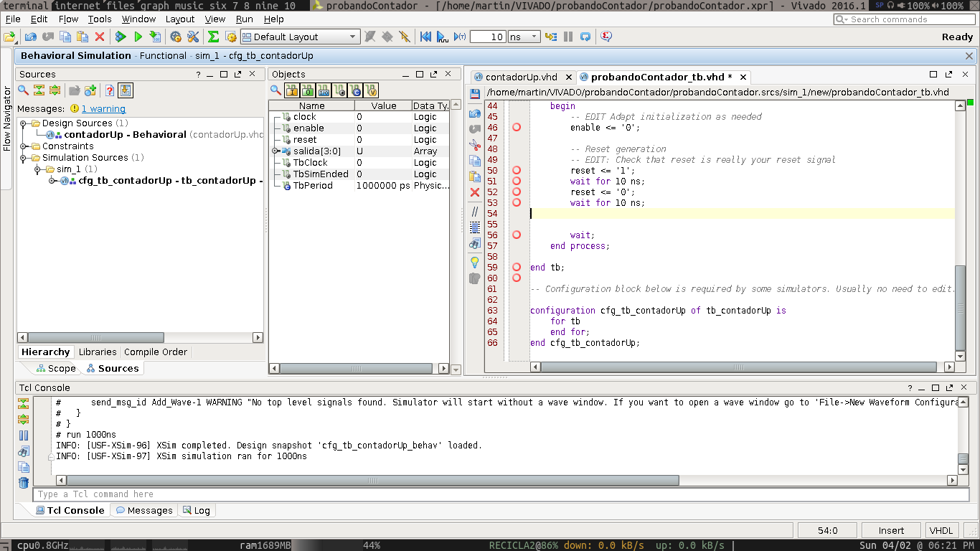The image size is (980, 551).
Task: Click the Run All simulation icon
Action: [x=443, y=37]
